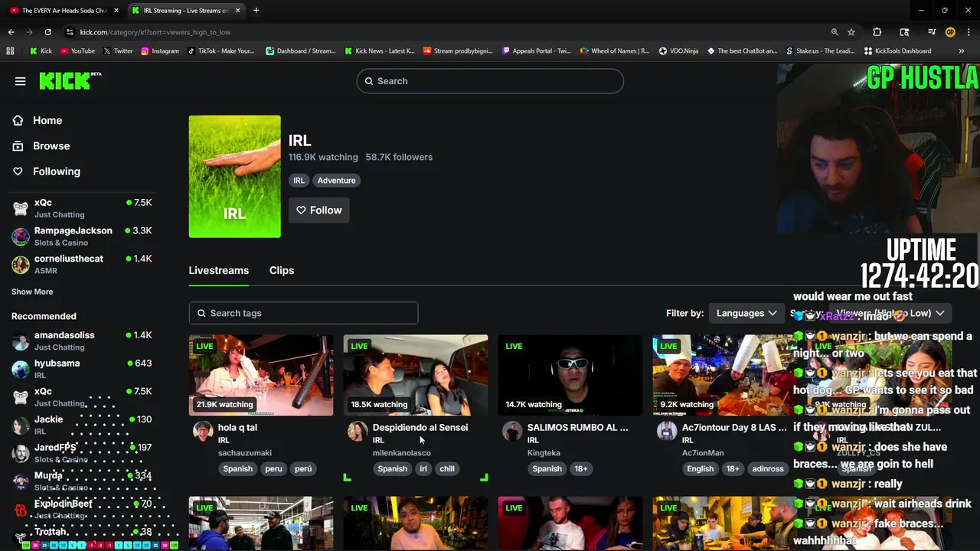980x551 pixels.
Task: Open the VDO.Ninja bookmark
Action: click(678, 51)
